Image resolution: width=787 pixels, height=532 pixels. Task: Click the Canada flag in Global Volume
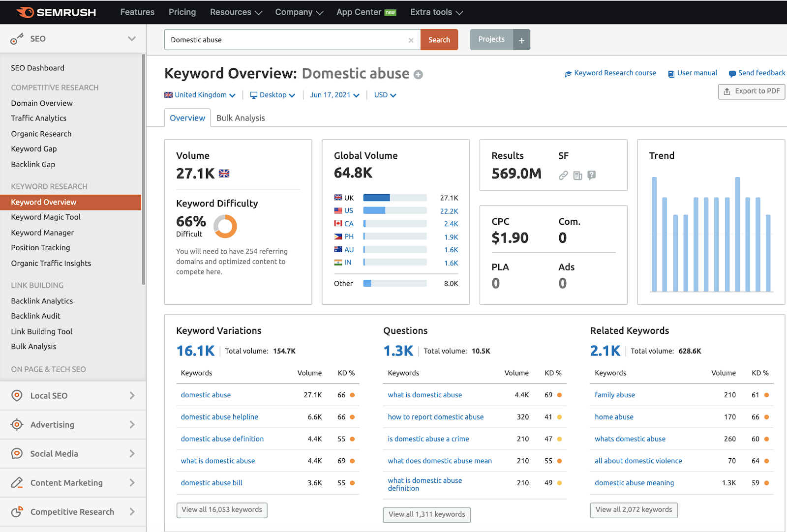click(x=338, y=224)
